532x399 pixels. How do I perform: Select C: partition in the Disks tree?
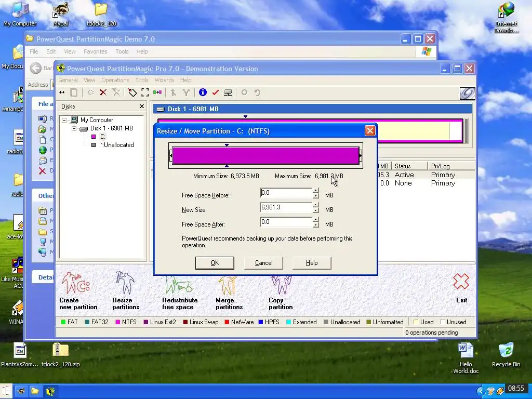(103, 137)
